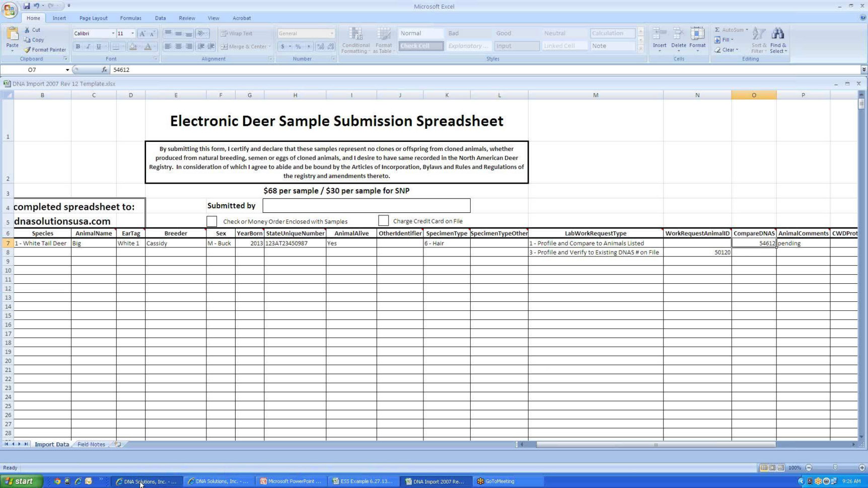
Task: Open the Field Notes sheet tab
Action: [91, 444]
